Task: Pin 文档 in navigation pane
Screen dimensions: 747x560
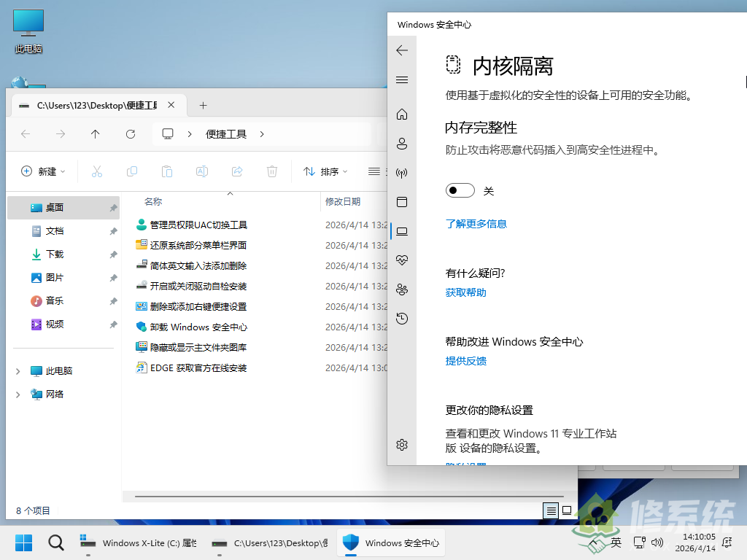Action: pos(114,230)
